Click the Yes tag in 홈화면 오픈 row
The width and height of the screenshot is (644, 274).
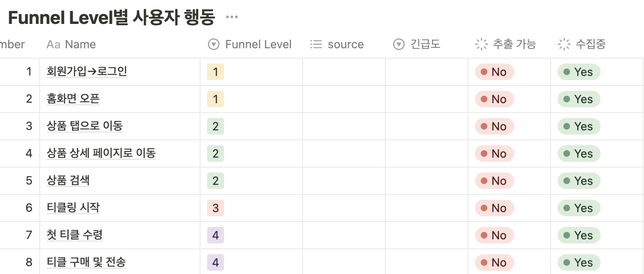click(578, 99)
